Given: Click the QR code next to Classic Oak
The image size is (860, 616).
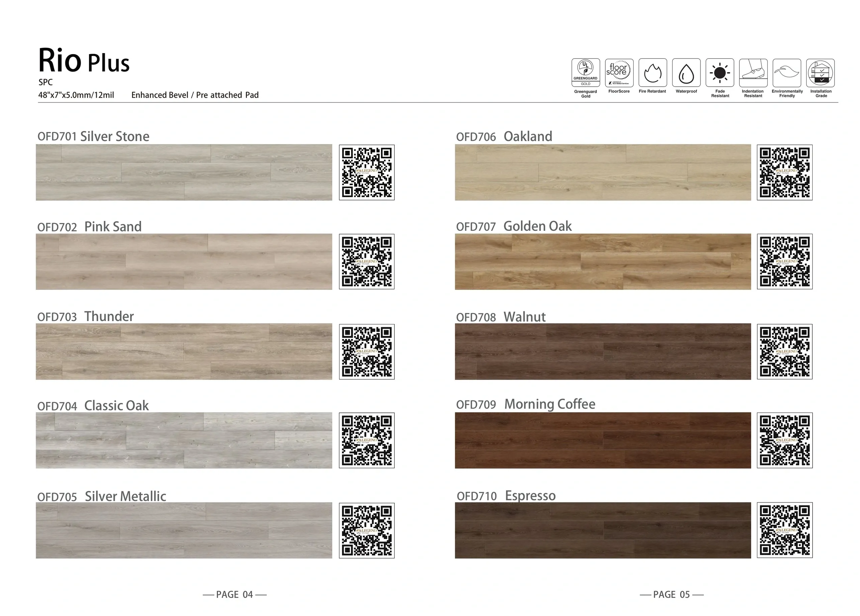Looking at the screenshot, I should click(x=367, y=440).
